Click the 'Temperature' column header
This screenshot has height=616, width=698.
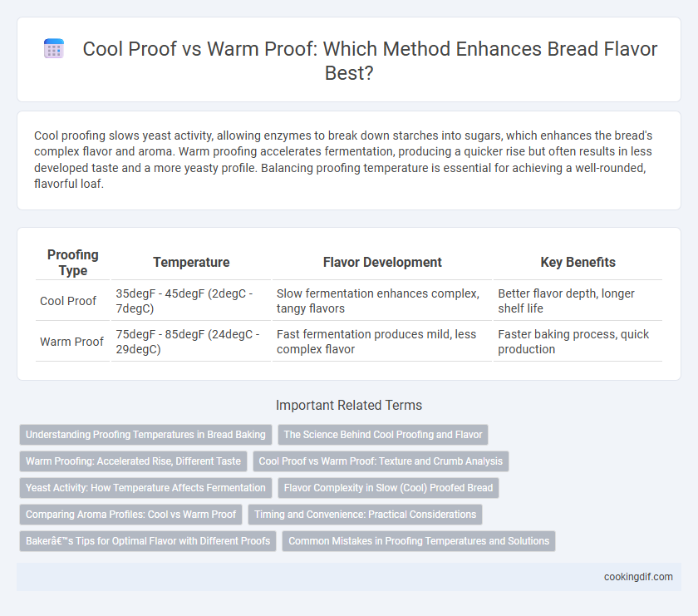tap(191, 263)
